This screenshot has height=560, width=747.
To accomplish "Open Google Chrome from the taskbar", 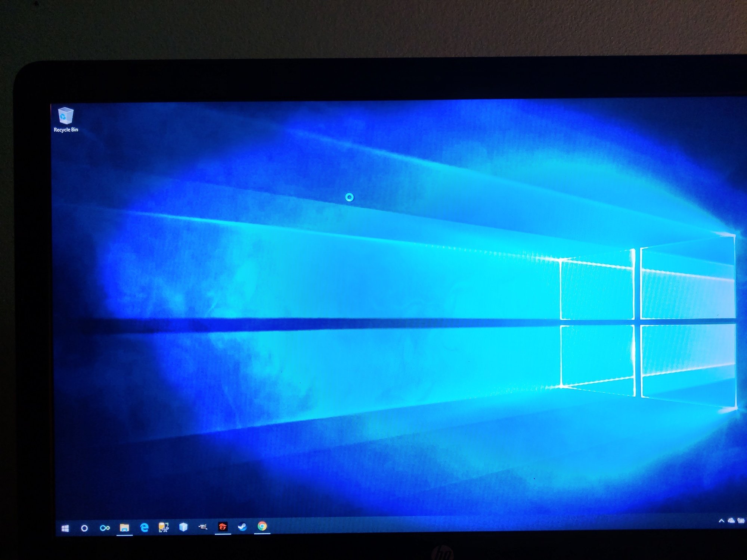I will click(x=262, y=526).
